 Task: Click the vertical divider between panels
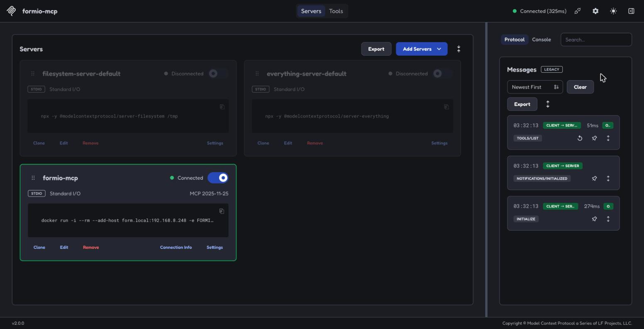click(486, 169)
